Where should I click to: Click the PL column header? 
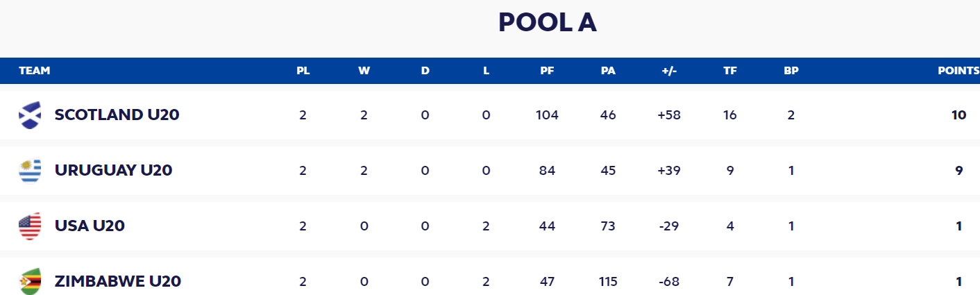303,71
